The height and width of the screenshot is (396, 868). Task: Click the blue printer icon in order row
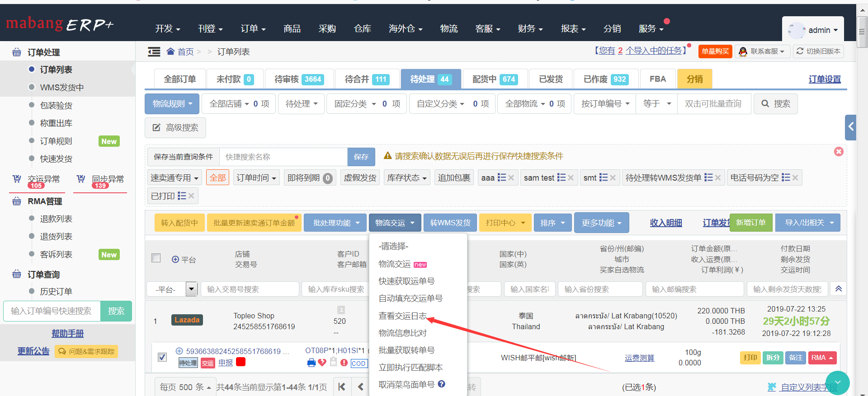311,362
